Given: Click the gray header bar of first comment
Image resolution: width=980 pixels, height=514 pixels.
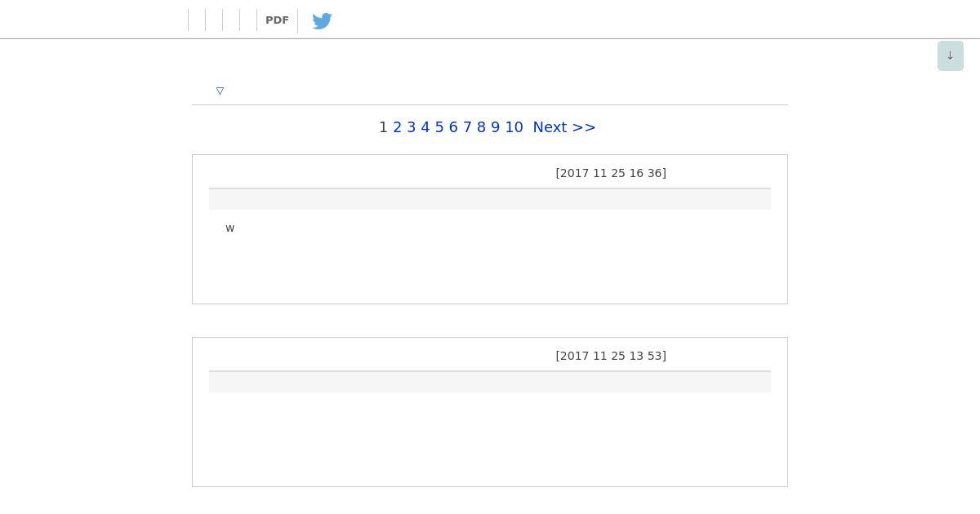Looking at the screenshot, I should coord(490,199).
